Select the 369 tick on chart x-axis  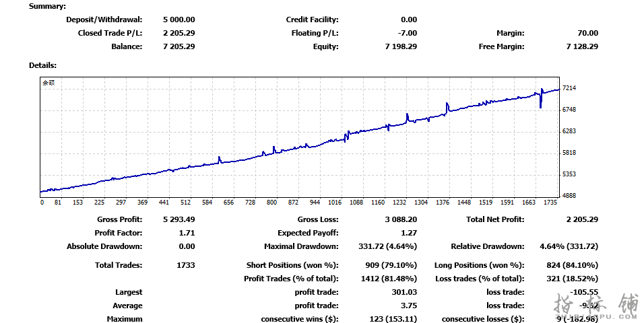[x=143, y=203]
